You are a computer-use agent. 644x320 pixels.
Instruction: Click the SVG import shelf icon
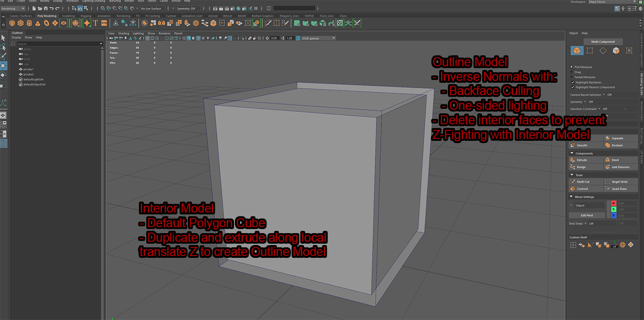pos(104,23)
